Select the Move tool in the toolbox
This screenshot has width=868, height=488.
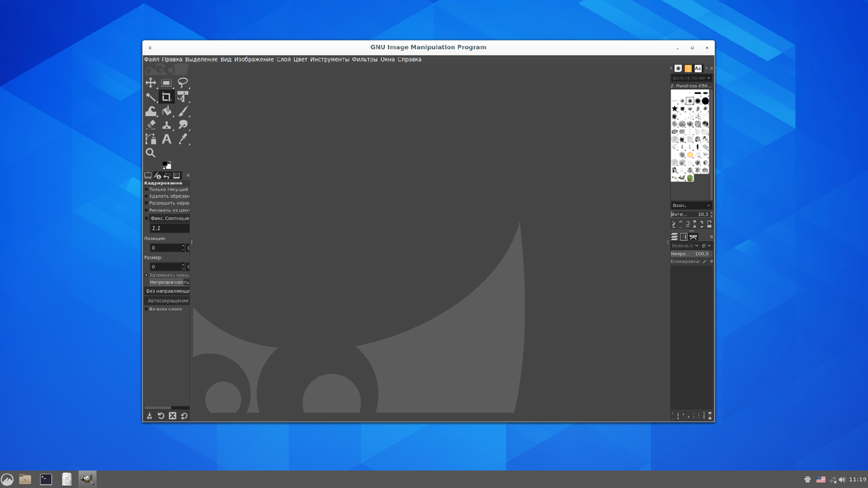click(151, 82)
